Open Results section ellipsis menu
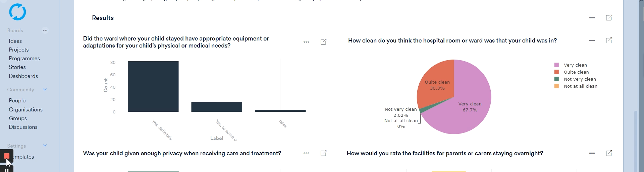Image resolution: width=644 pixels, height=172 pixels. click(592, 18)
